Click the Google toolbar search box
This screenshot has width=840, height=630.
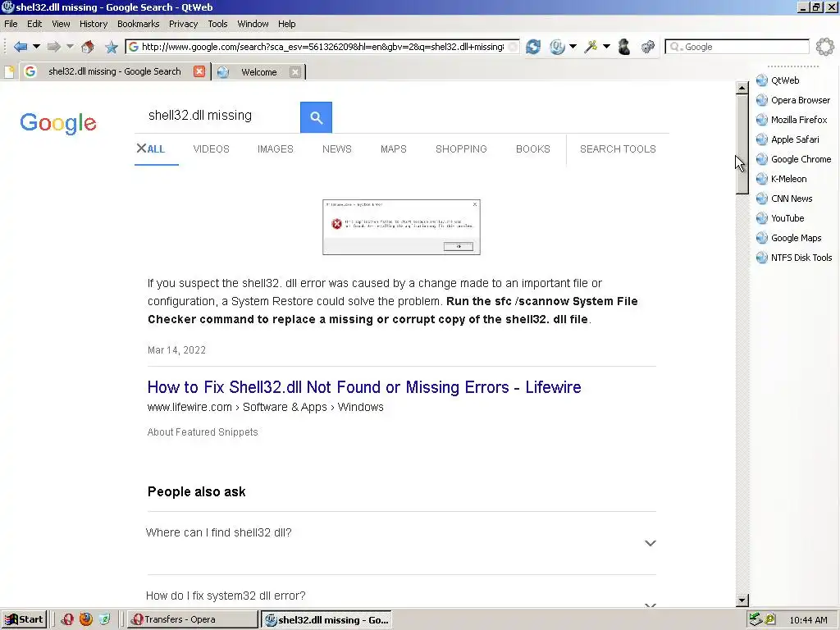[x=737, y=47]
